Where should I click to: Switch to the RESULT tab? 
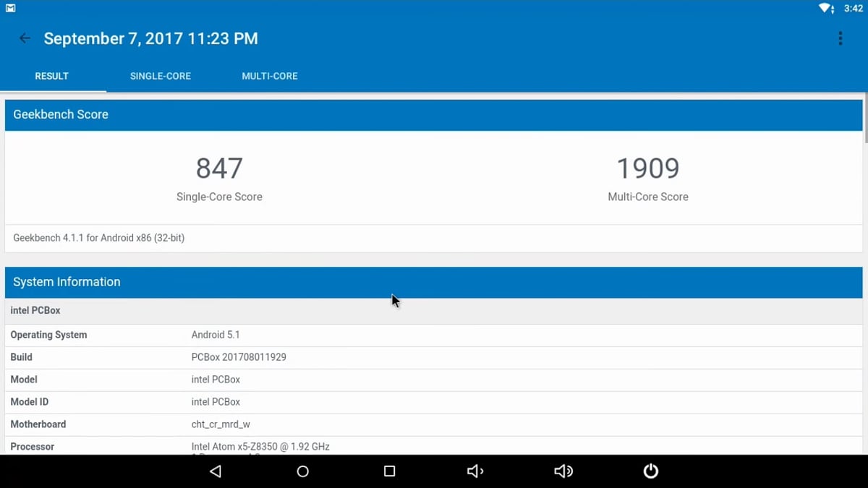52,76
